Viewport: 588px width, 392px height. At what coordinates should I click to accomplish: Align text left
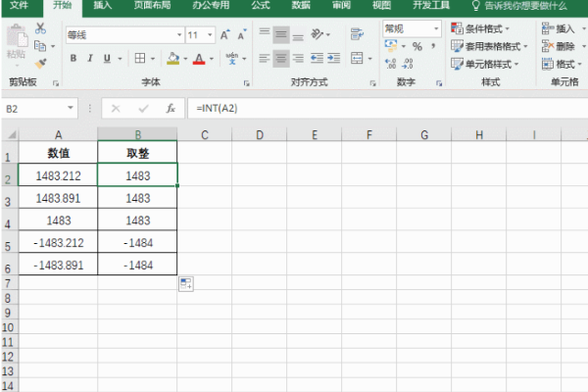(x=264, y=58)
